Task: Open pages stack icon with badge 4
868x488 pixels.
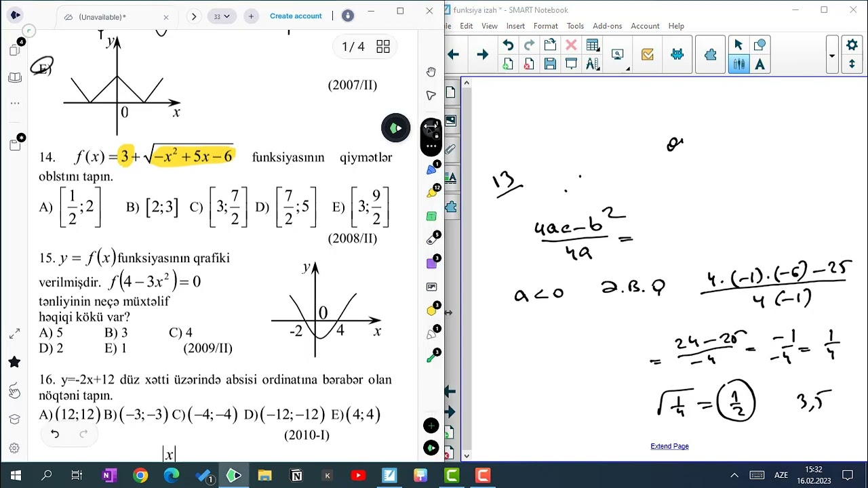Action: [x=15, y=49]
